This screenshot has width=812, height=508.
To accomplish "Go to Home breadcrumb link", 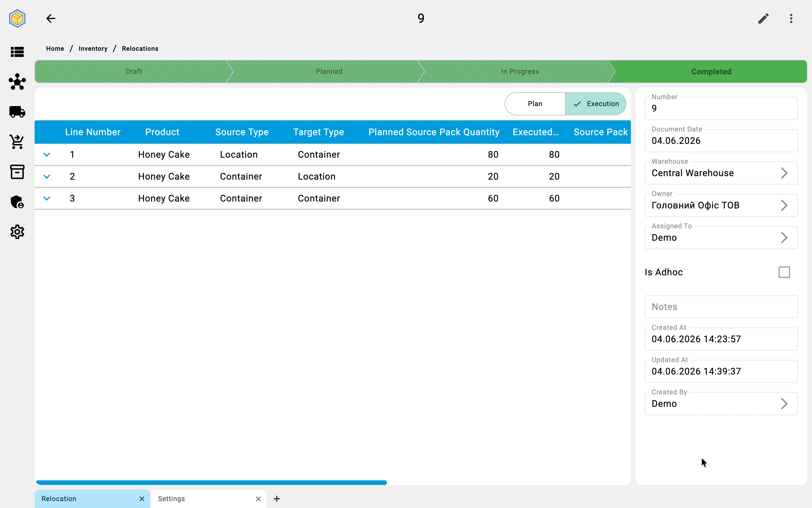I will 55,49.
